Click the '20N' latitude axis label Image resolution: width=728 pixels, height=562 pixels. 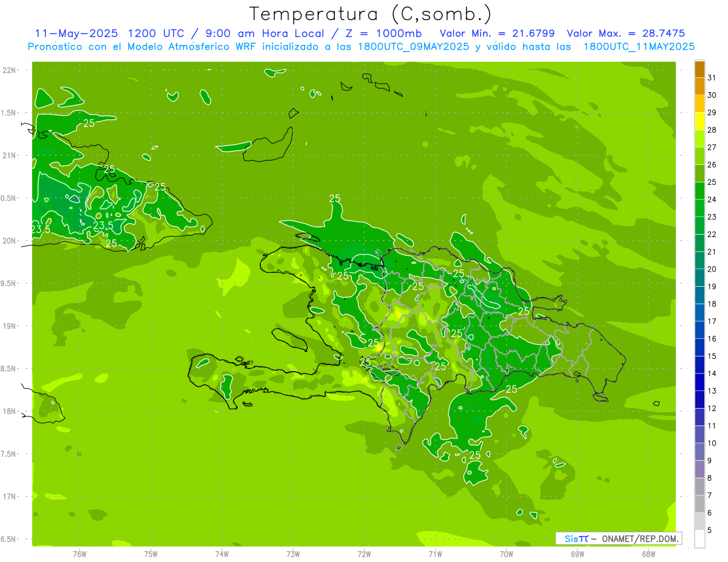[x=10, y=241]
